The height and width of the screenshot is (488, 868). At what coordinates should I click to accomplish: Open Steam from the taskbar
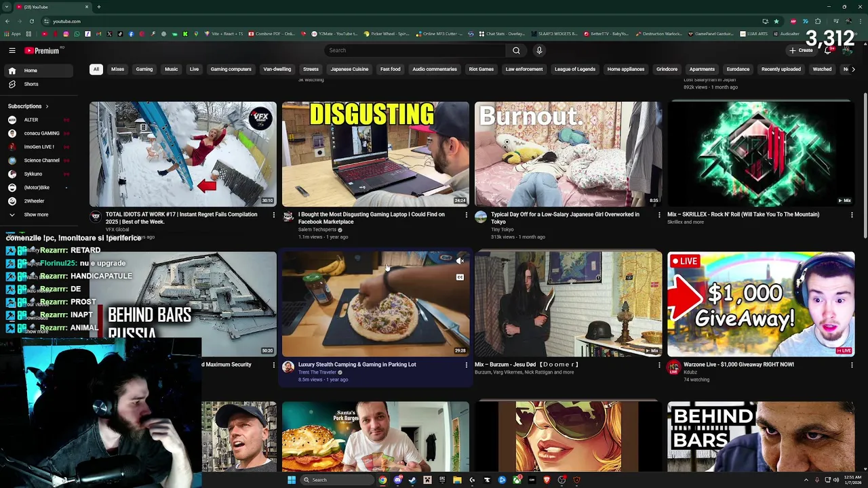(412, 480)
